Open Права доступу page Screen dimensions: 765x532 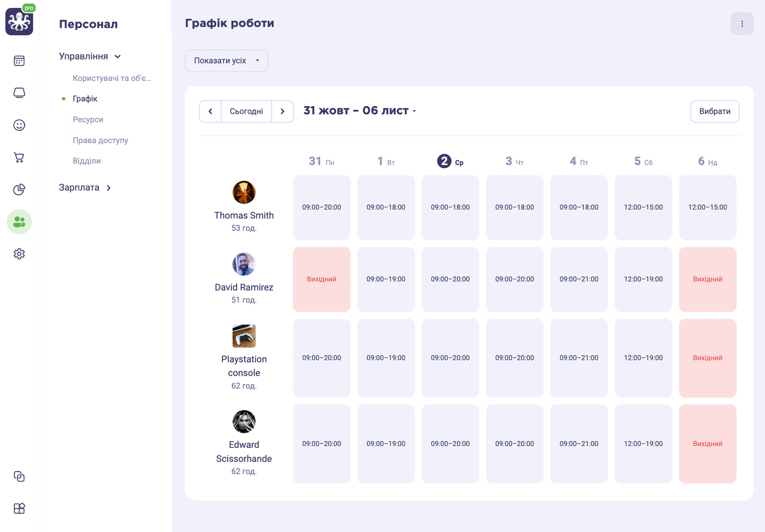pos(100,140)
